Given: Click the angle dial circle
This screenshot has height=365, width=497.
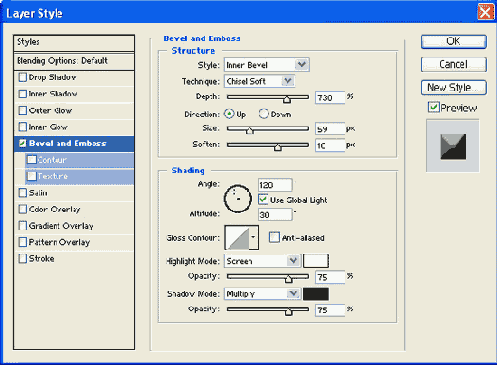Looking at the screenshot, I should click(237, 199).
